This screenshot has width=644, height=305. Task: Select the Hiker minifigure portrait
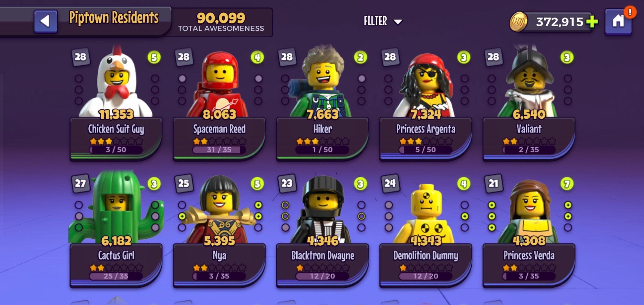[x=323, y=82]
